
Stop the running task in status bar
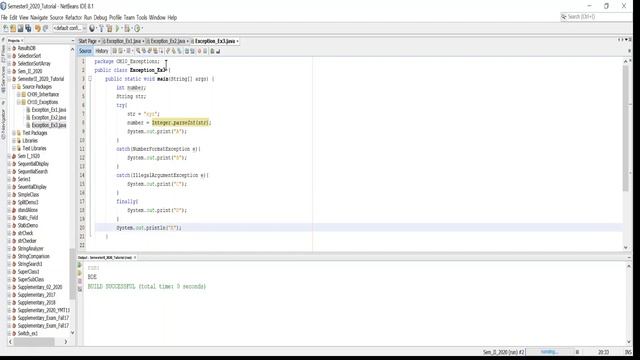point(577,352)
